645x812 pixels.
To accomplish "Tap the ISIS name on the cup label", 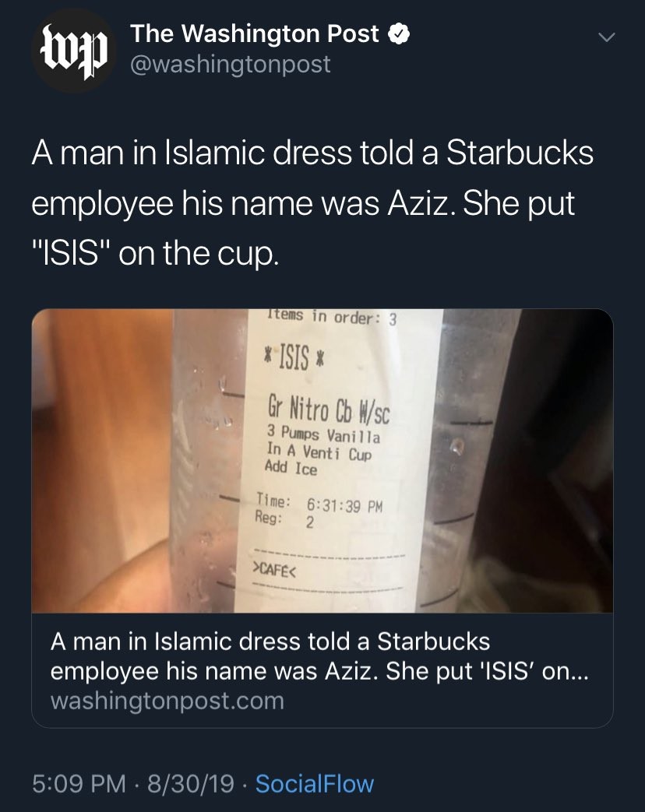I will pos(294,359).
